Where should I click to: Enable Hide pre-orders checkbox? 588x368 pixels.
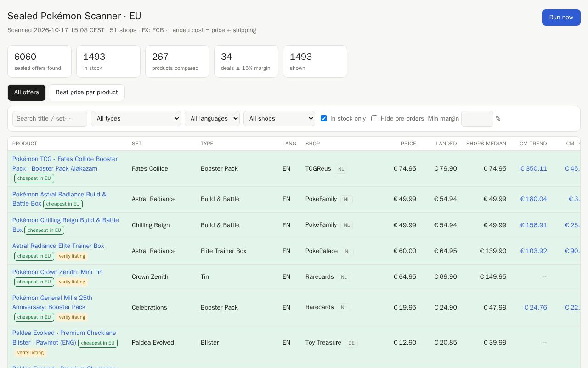374,119
